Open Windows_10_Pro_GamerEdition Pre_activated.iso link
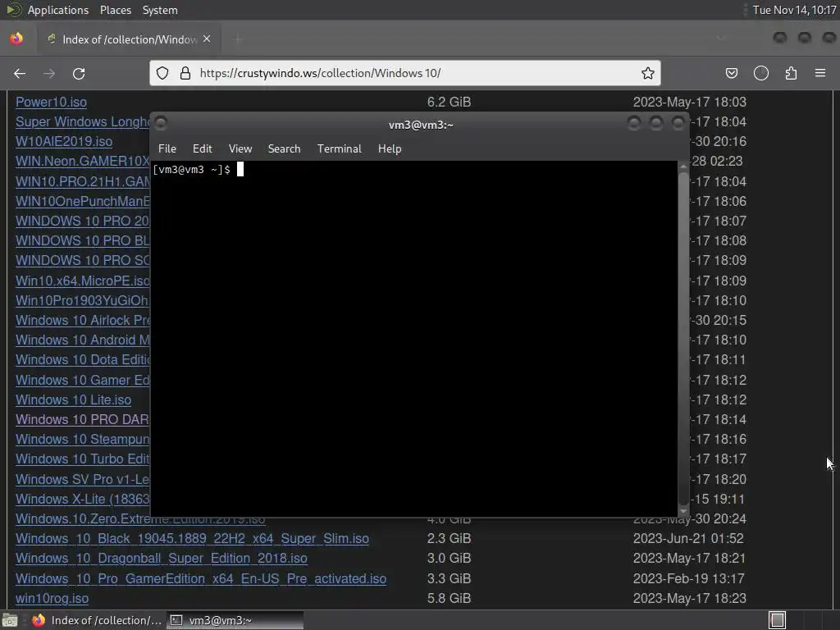Screen dimensions: 840x630 [201, 578]
